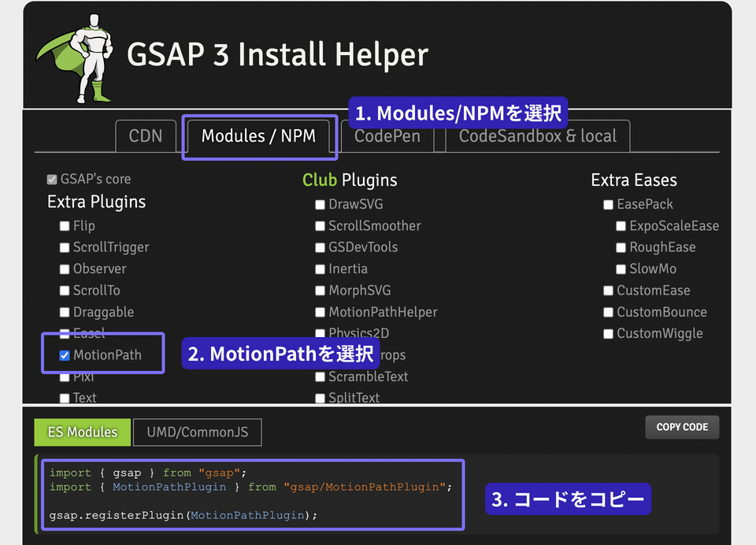Uncheck the MotionPath plugin
Screen dimensions: 756x545
pos(65,355)
